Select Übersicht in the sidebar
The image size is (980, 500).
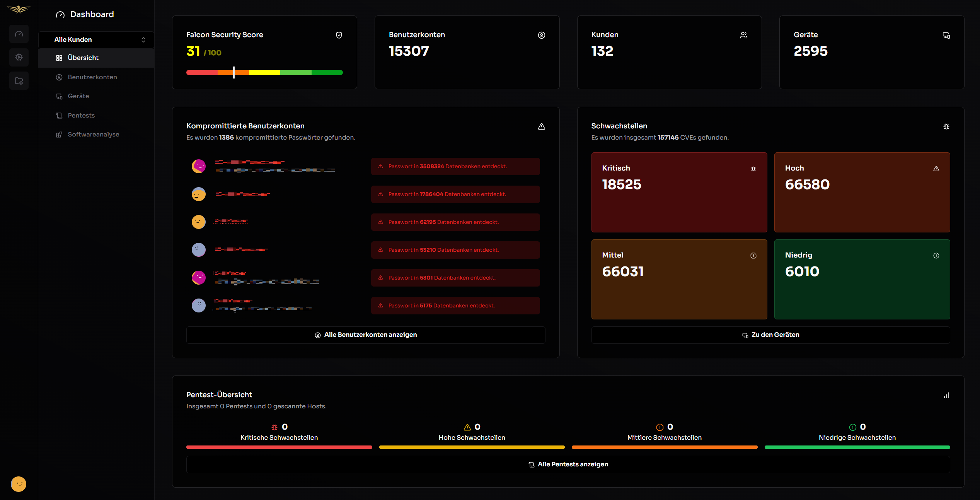[x=96, y=58]
